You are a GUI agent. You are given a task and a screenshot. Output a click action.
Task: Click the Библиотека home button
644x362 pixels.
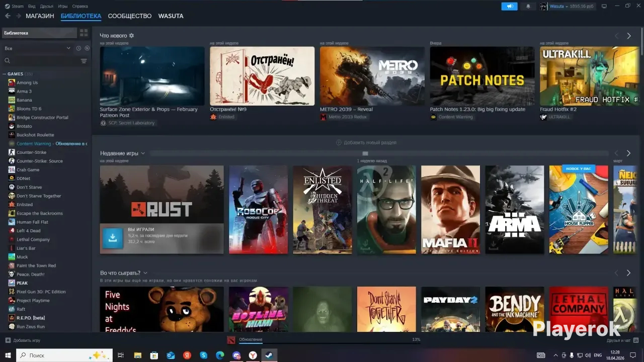39,33
